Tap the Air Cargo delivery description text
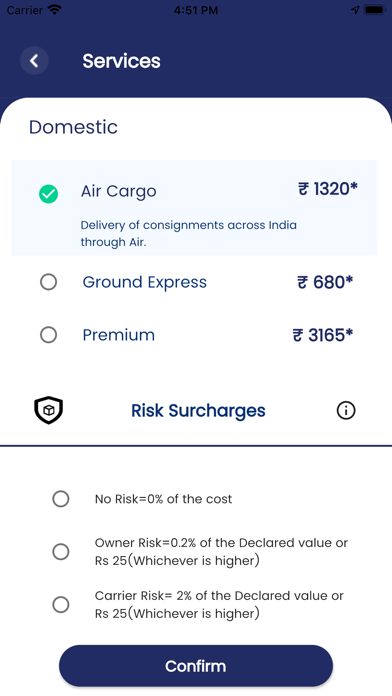 (x=189, y=233)
